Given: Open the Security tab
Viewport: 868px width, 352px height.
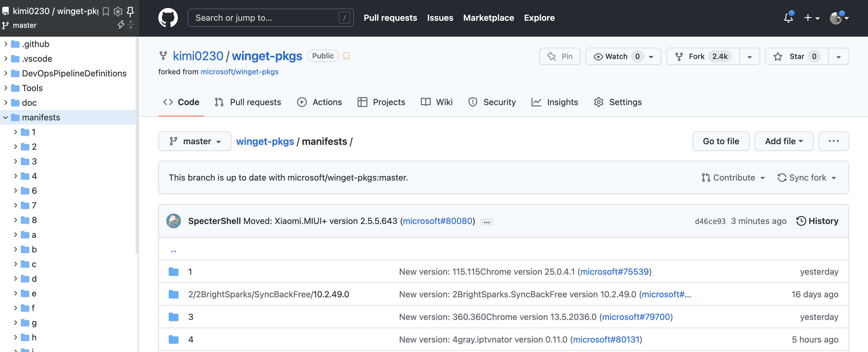Looking at the screenshot, I should [492, 102].
